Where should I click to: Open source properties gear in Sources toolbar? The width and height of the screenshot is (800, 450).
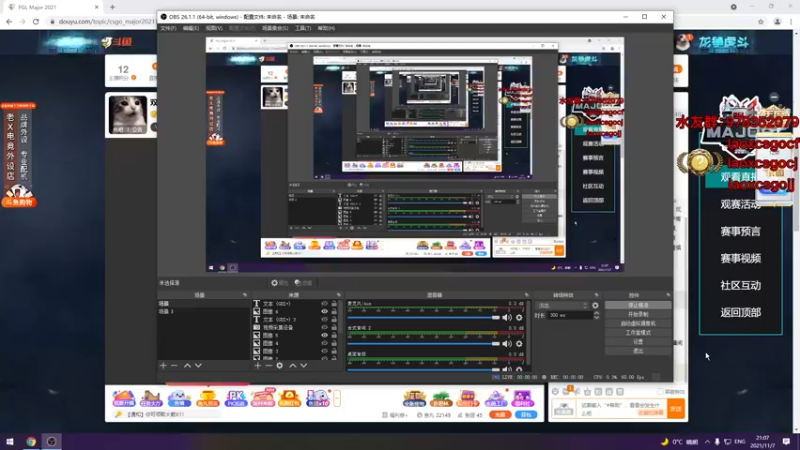pos(280,365)
